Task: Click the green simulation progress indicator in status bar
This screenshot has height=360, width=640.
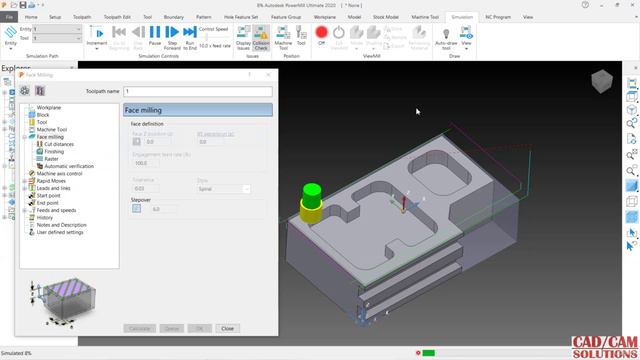Action: click(x=428, y=353)
